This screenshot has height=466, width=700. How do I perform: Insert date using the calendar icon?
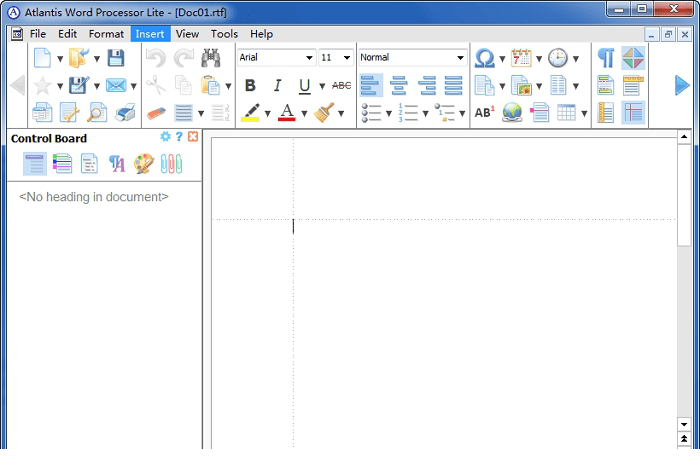(521, 58)
